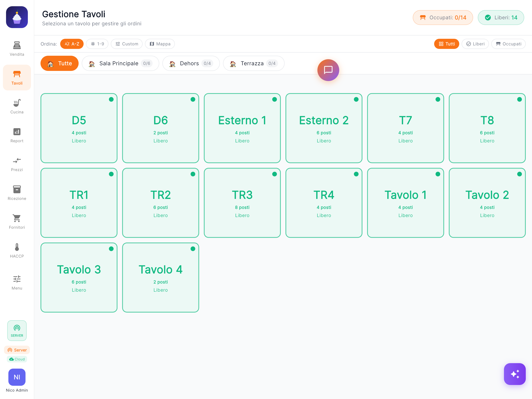The image size is (532, 399).
Task: Show only Occupati tables
Action: tap(508, 44)
